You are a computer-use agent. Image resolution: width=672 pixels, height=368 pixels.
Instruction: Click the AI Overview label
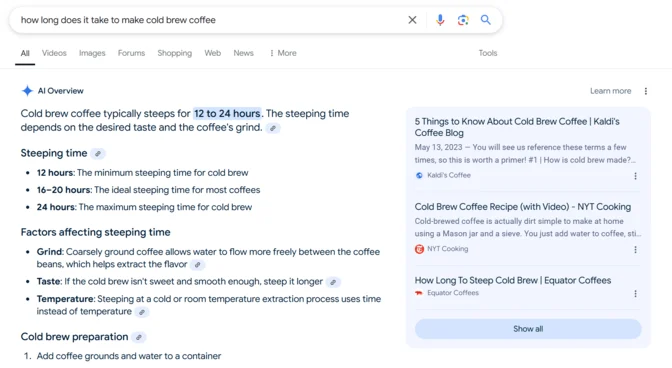60,91
